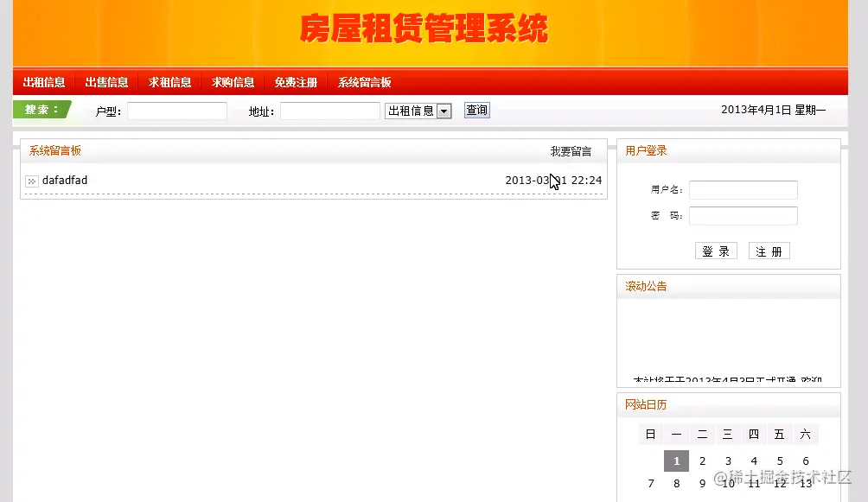Screen dimensions: 868x502
Task: Click the 查询 query button
Action: pos(475,110)
